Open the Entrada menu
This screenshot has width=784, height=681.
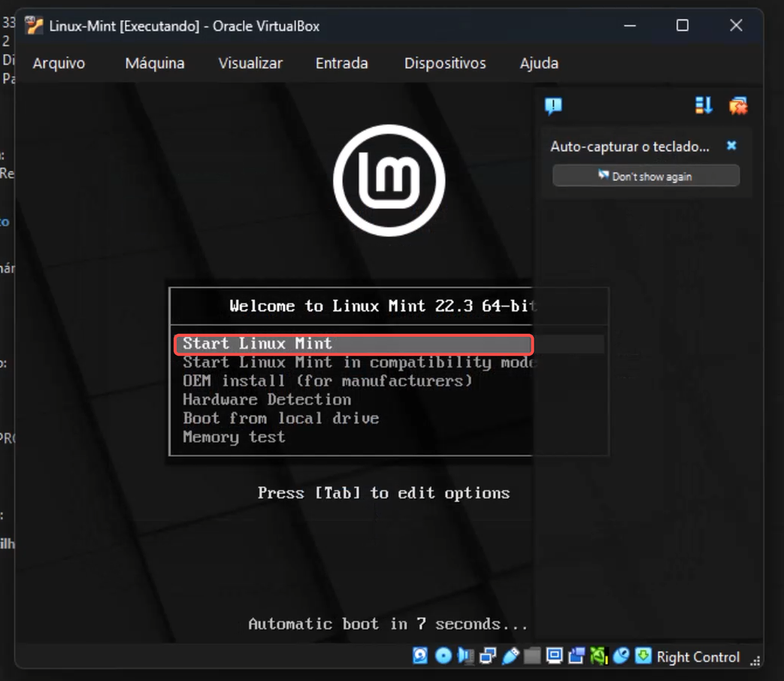pyautogui.click(x=342, y=63)
